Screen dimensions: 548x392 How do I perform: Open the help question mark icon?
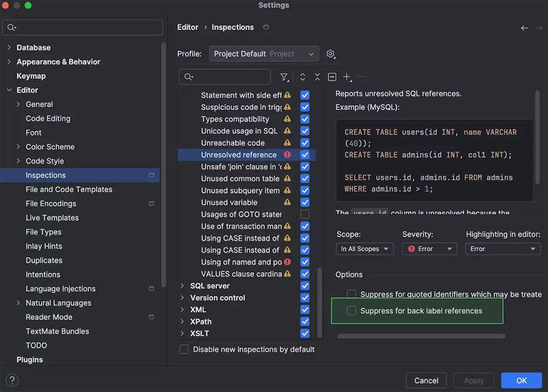pyautogui.click(x=12, y=380)
